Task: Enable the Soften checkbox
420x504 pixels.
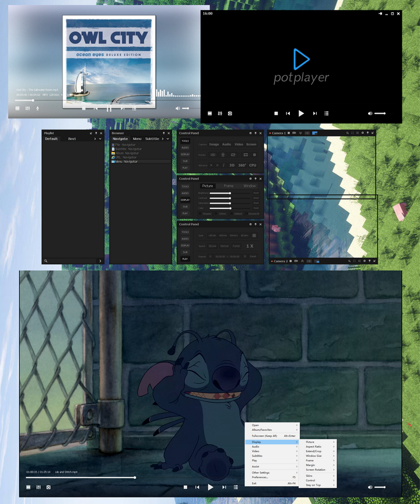Action: tap(216, 213)
